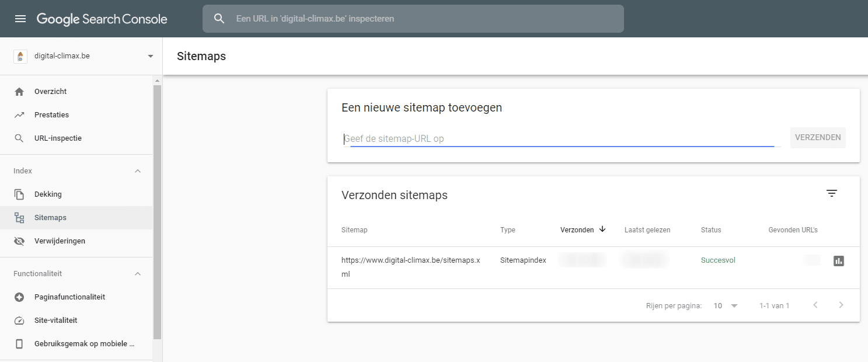
Task: Click the Sitemaps page title
Action: pos(201,57)
